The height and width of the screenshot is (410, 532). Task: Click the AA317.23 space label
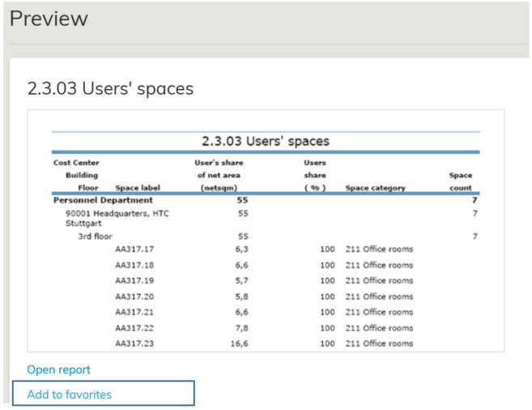(x=134, y=344)
